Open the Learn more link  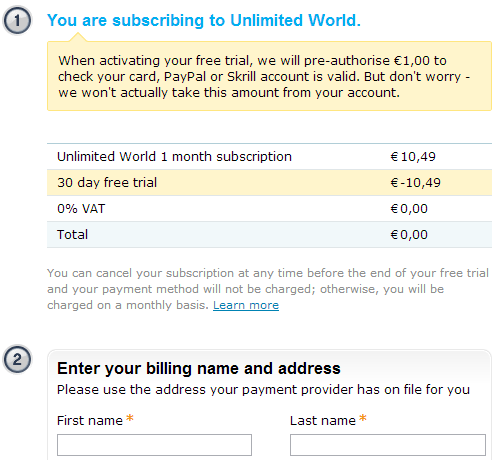(246, 305)
